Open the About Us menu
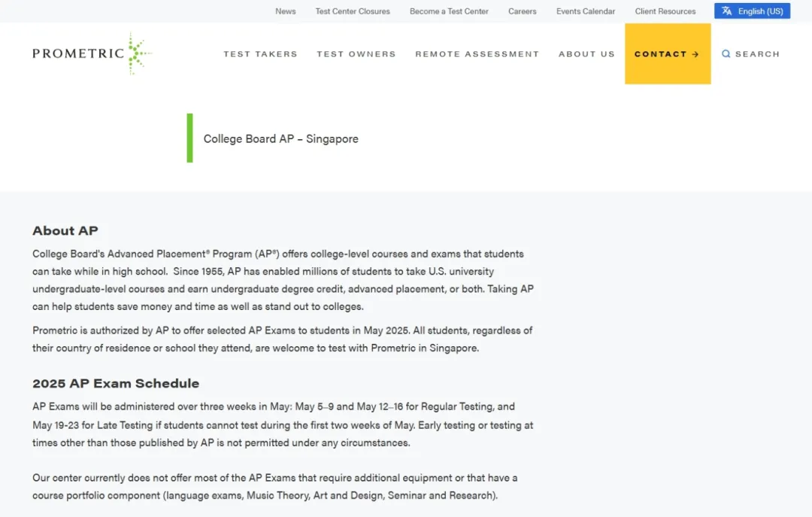The width and height of the screenshot is (812, 517). 586,54
